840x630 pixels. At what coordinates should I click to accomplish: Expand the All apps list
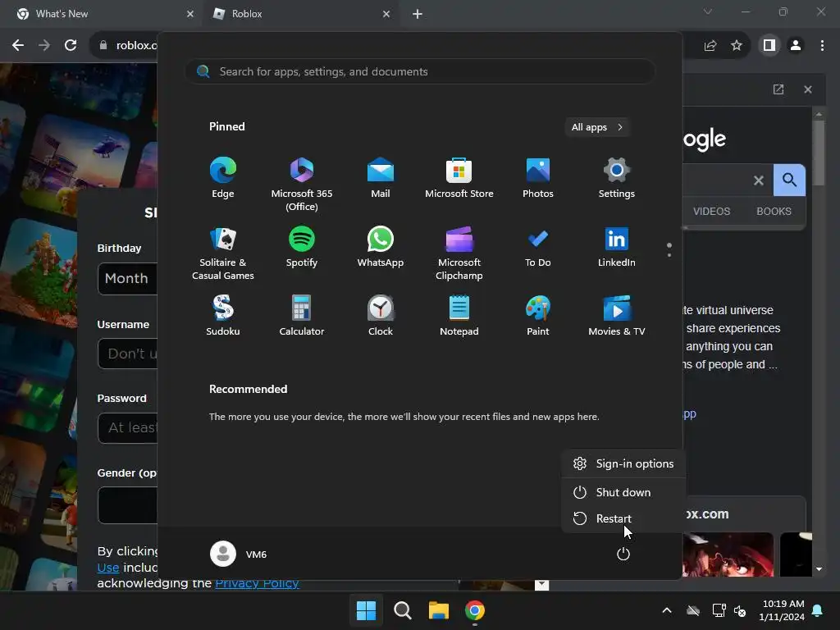(597, 127)
